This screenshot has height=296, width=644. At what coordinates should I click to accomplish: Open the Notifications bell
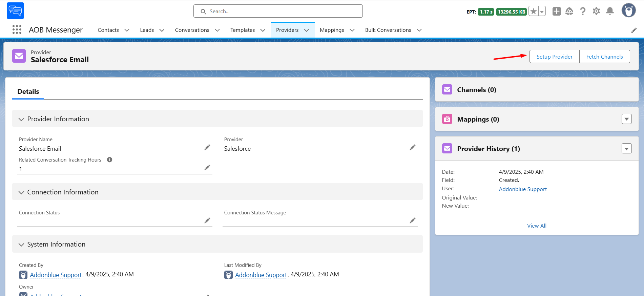point(610,11)
